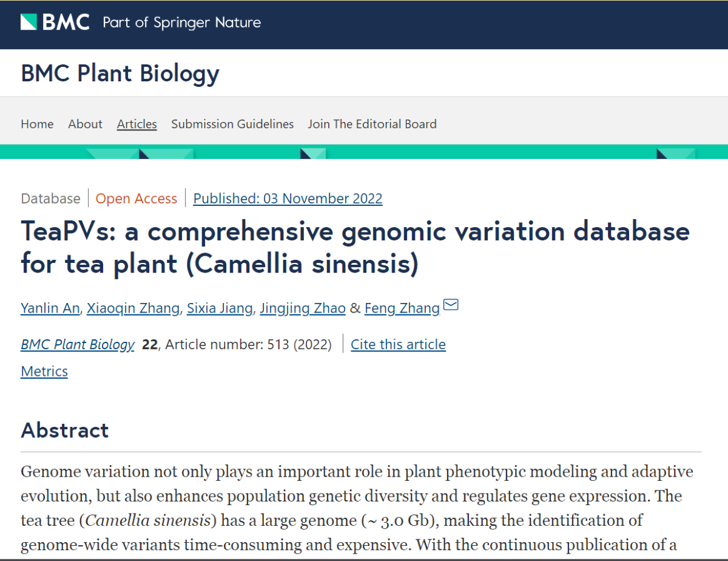
Task: Click Part of Springer Nature text
Action: pos(182,23)
